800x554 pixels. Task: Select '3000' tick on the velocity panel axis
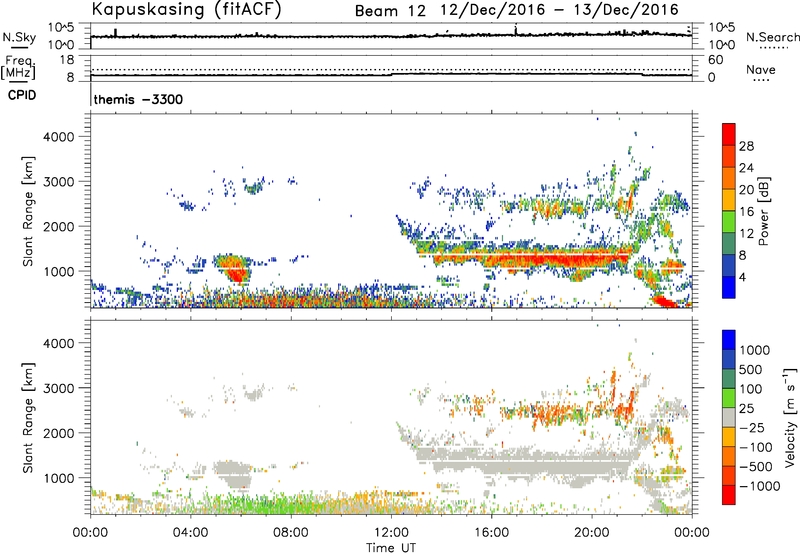coord(59,388)
